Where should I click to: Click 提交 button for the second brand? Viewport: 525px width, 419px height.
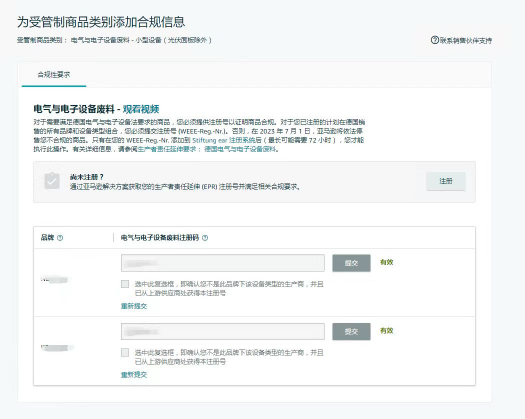coord(351,332)
